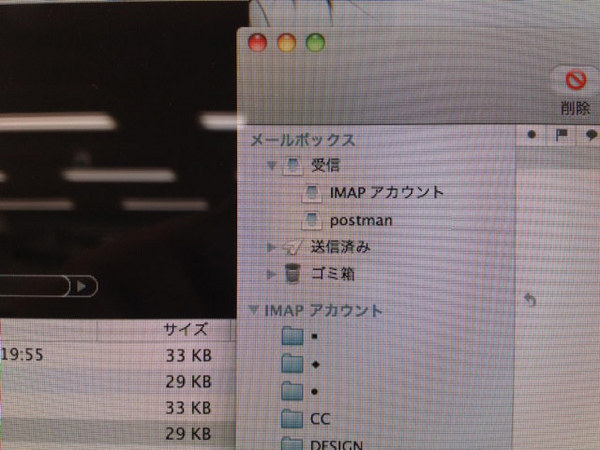This screenshot has height=450, width=600.
Task: Click the 送信済み sent mailbox icon
Action: 293,246
